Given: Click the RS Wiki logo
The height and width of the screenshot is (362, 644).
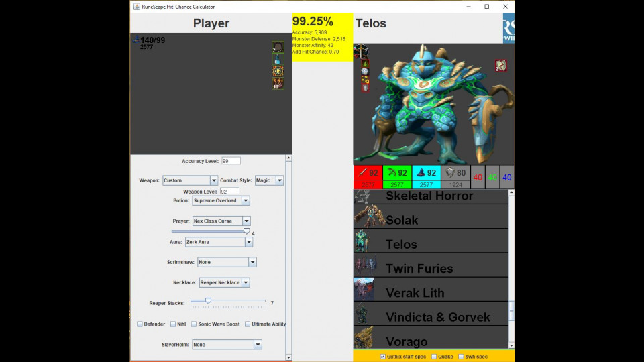Looking at the screenshot, I should click(508, 28).
